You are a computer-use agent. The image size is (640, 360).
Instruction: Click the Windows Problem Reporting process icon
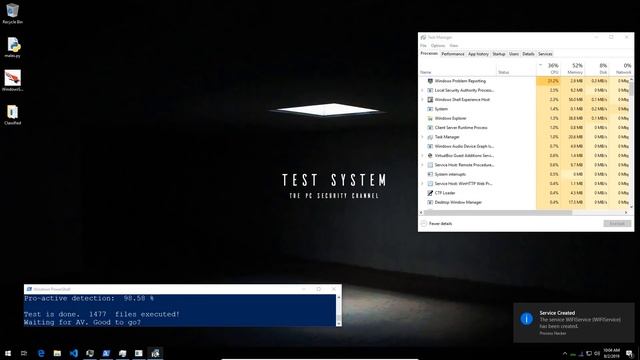tap(430, 81)
